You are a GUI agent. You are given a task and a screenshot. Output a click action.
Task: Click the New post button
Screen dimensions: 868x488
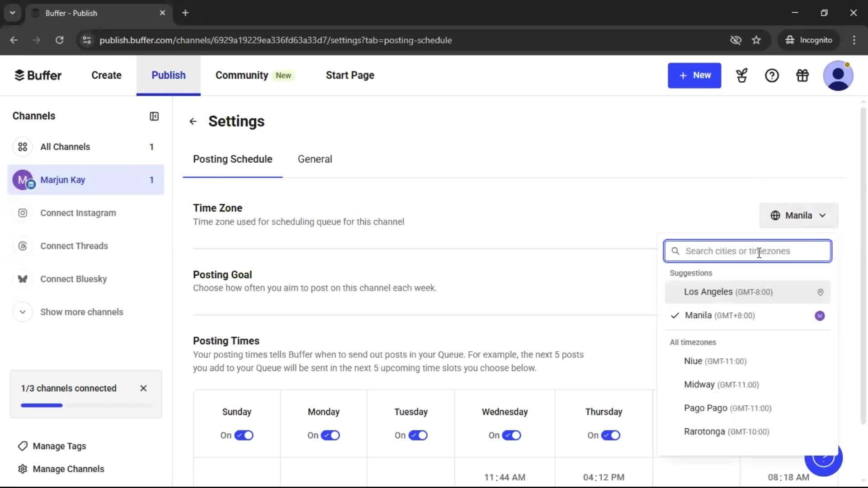[x=694, y=75]
